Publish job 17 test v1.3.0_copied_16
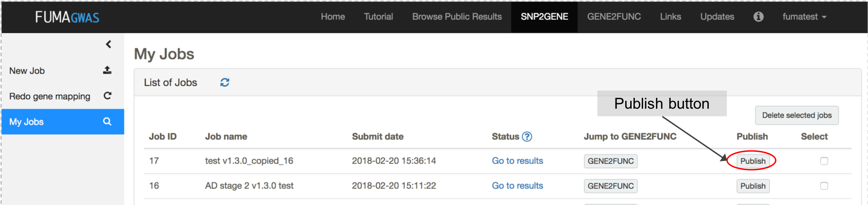868x205 pixels. (753, 161)
